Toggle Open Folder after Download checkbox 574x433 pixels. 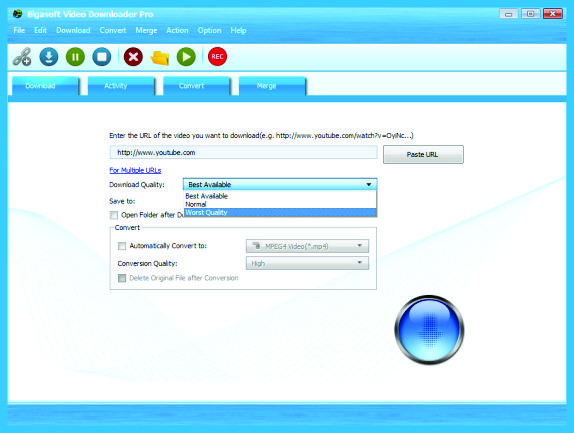114,215
